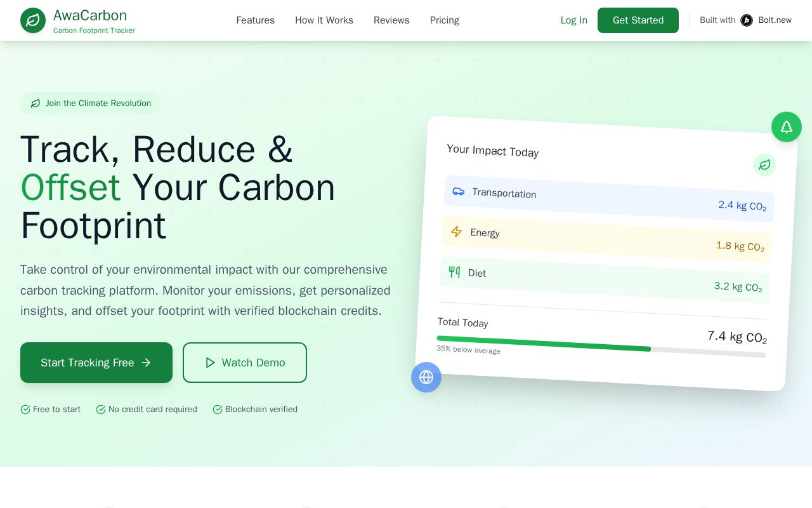This screenshot has height=508, width=812.
Task: Click the arrow icon in Start Tracking Free
Action: (x=146, y=363)
